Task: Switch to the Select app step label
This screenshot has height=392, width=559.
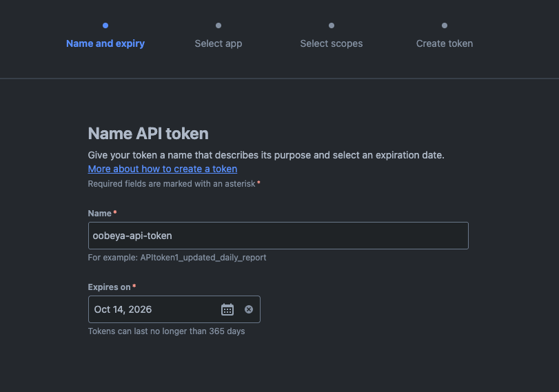Action: tap(218, 43)
